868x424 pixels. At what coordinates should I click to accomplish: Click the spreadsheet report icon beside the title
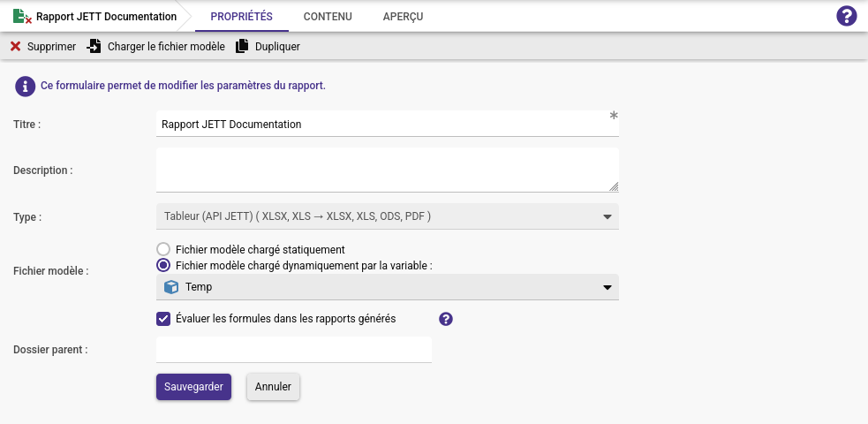coord(22,17)
